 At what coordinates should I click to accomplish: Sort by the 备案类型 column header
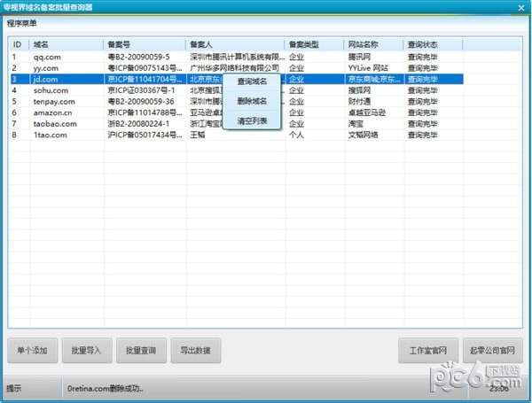[x=315, y=44]
